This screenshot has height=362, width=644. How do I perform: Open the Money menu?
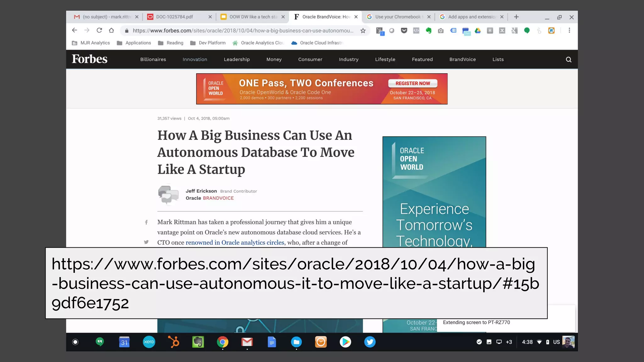pyautogui.click(x=274, y=59)
